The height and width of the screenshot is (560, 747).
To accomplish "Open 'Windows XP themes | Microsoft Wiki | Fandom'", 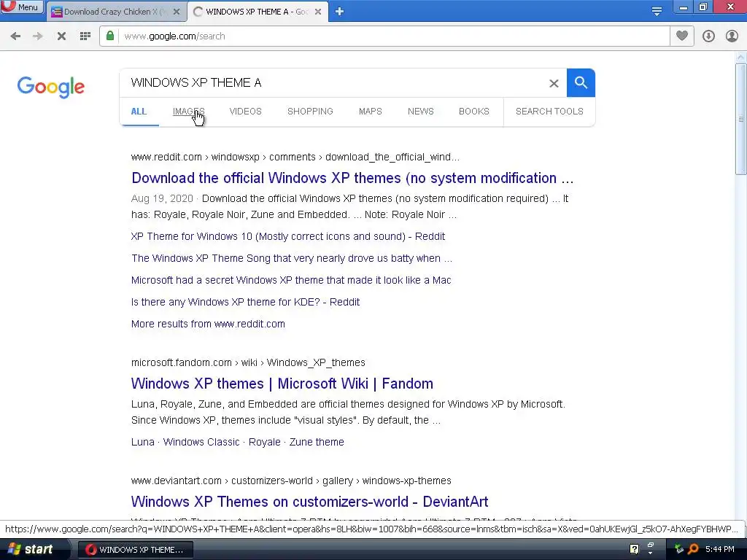I will (282, 384).
